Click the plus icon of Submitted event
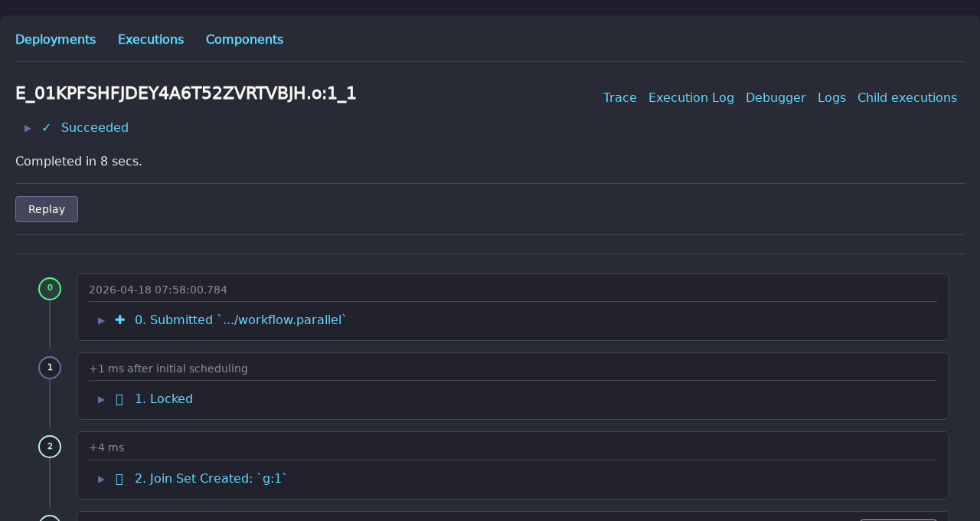This screenshot has width=980, height=521. pyautogui.click(x=119, y=320)
